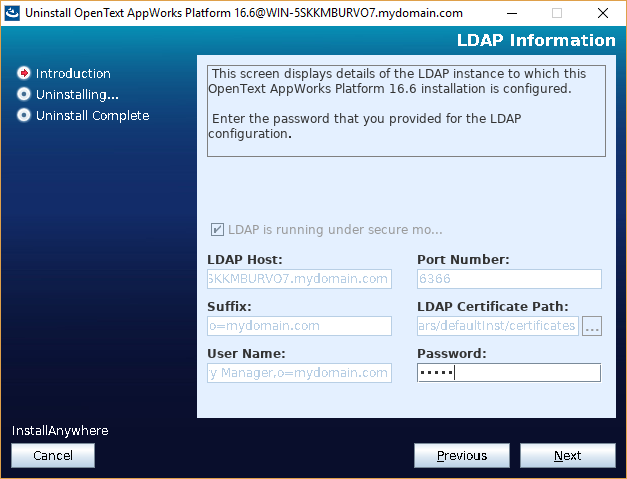Screen dimensions: 627x479
Task: Click the Introduction step arrow icon
Action: [24, 73]
